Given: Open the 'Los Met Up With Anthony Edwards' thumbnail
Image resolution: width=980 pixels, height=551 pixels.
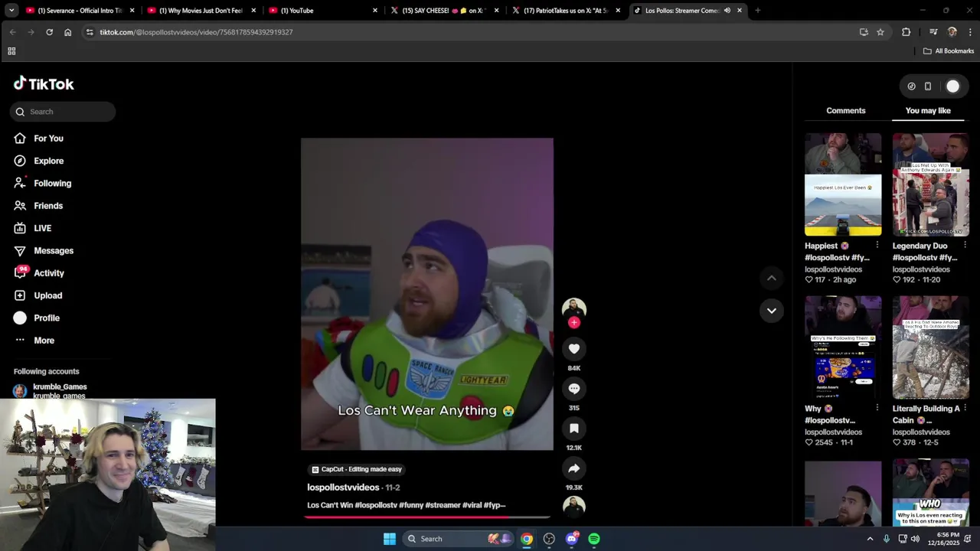Looking at the screenshot, I should point(930,184).
